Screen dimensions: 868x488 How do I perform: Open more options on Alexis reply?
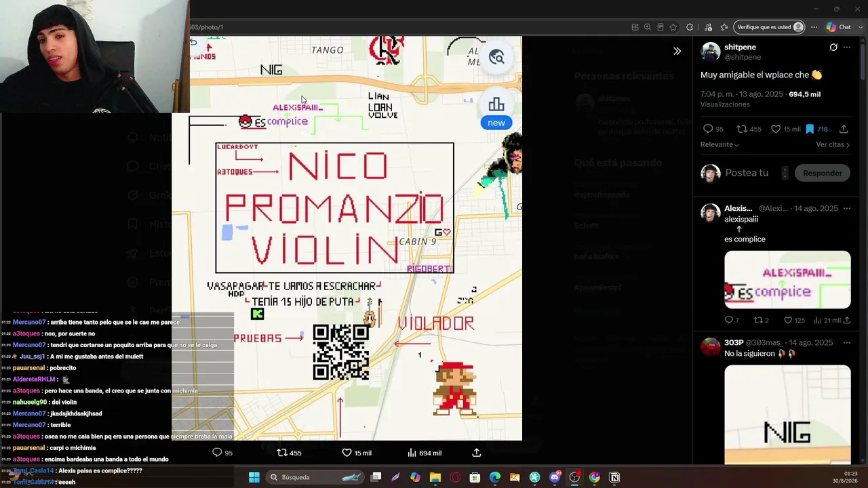point(846,209)
